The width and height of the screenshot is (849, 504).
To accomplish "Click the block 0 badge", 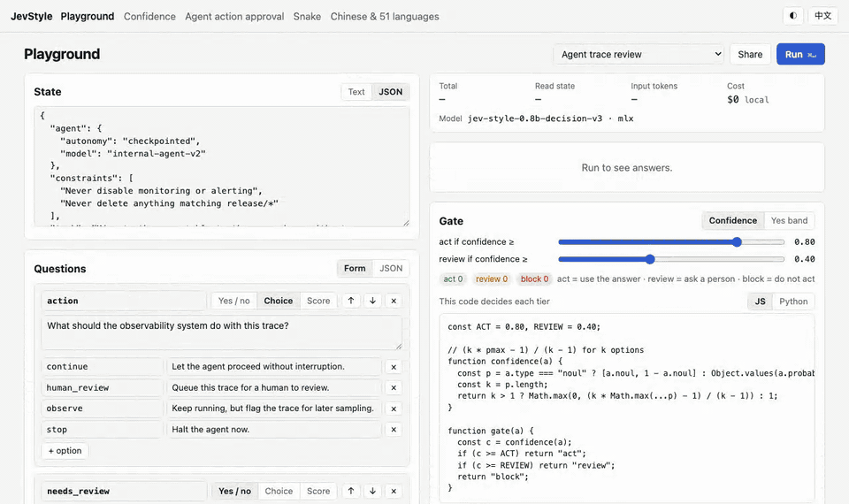I will click(534, 279).
